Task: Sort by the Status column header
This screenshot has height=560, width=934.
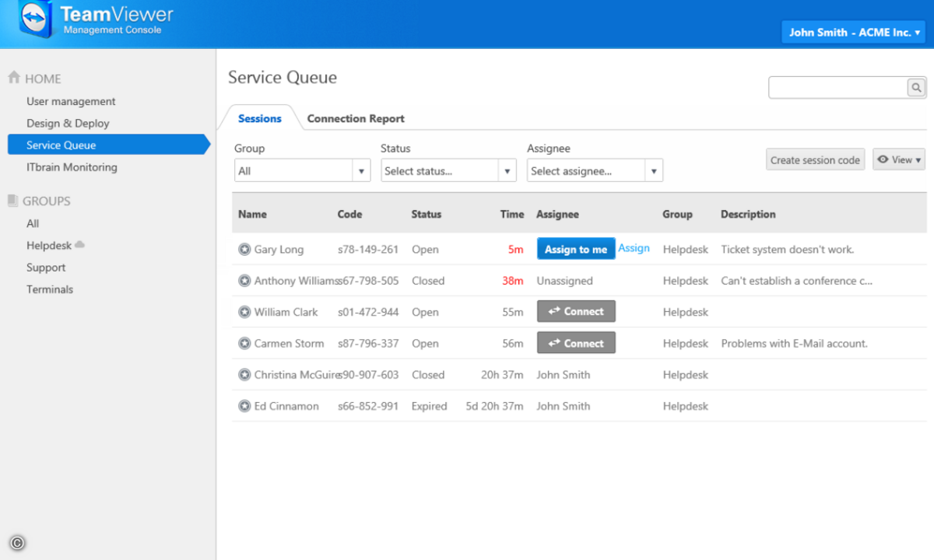Action: pos(426,214)
